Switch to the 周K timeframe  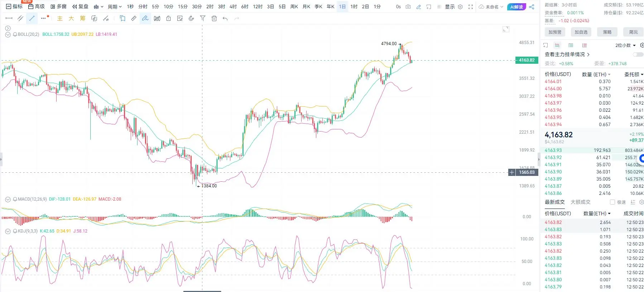point(294,6)
